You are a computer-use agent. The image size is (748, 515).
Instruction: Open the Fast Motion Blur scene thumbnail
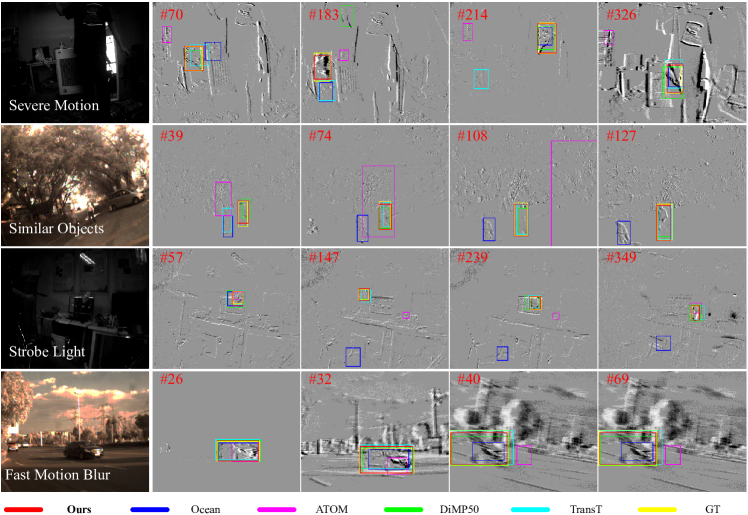click(75, 432)
